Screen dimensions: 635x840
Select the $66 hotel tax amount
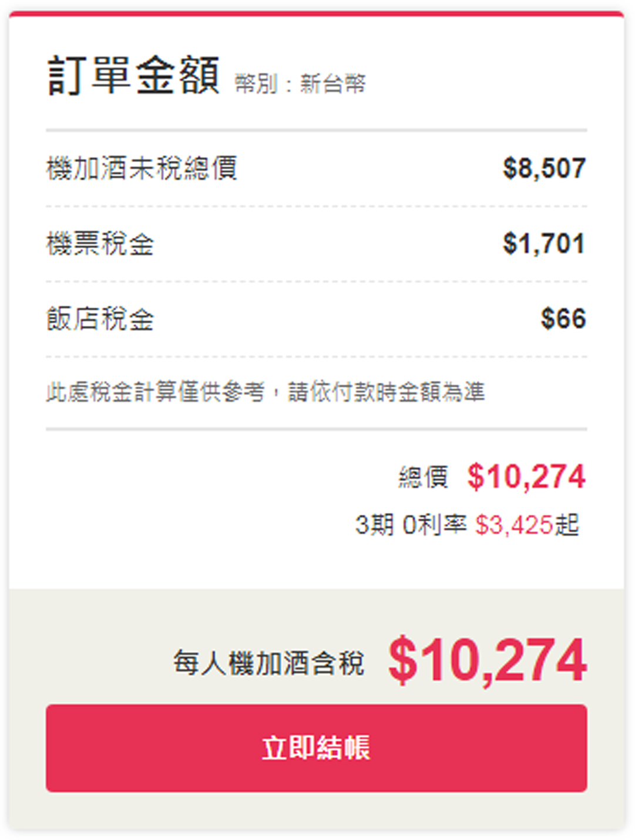click(x=563, y=319)
